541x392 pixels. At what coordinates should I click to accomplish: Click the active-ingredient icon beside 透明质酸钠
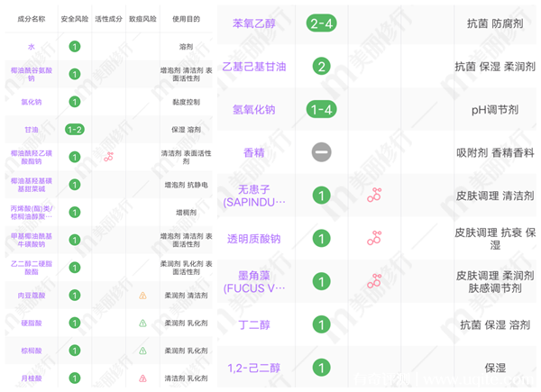point(374,238)
